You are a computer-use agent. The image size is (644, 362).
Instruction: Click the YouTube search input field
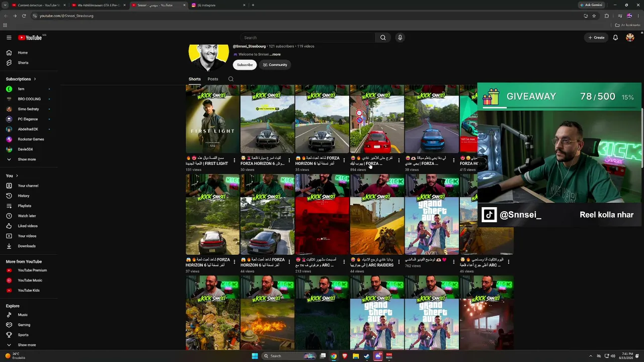307,38
